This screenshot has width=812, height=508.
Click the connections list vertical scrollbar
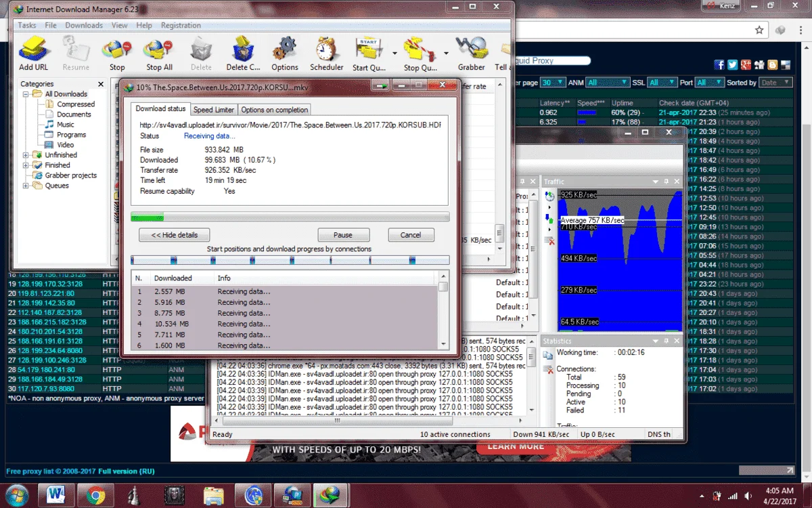coord(443,310)
